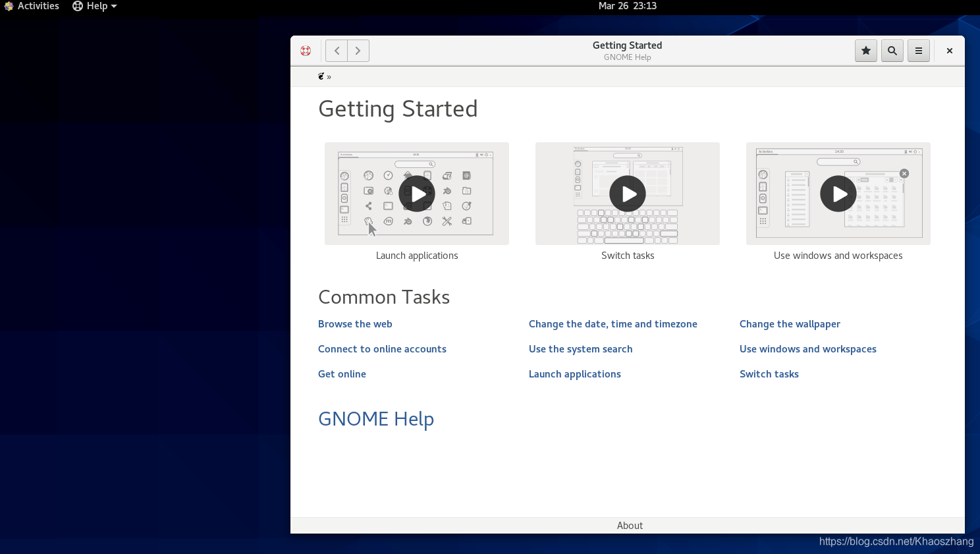Click the back navigation arrow

[x=337, y=51]
